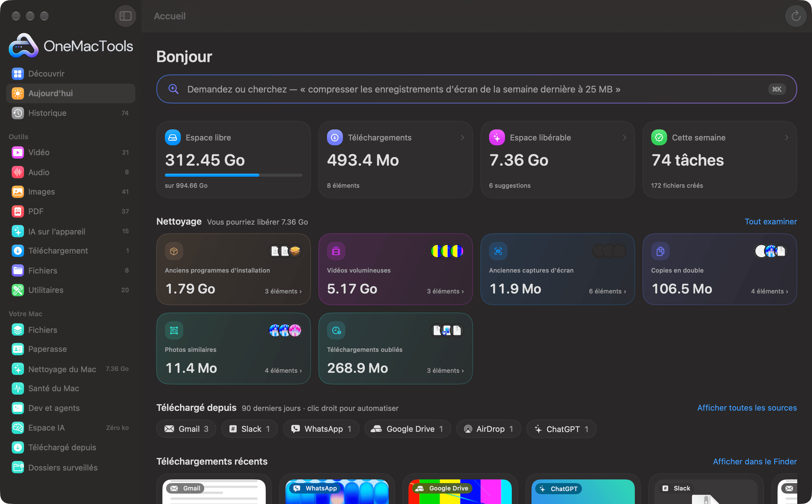This screenshot has height=504, width=812.
Task: Click the Images tool icon
Action: click(x=18, y=192)
